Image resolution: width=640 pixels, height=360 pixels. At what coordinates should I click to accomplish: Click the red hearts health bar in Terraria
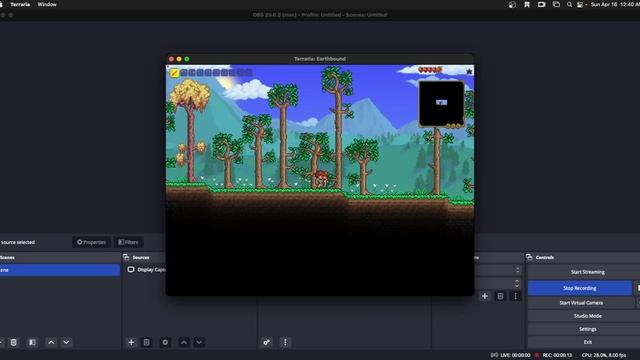(x=430, y=70)
